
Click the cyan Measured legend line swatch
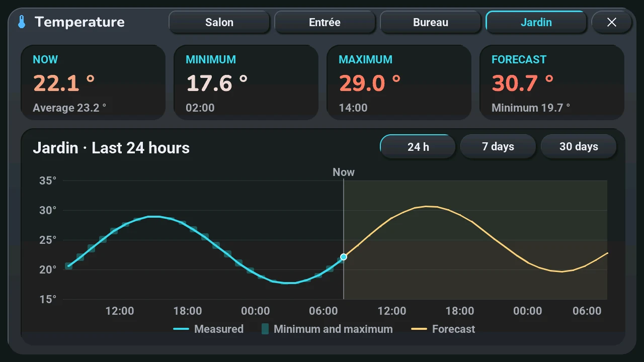tap(181, 329)
